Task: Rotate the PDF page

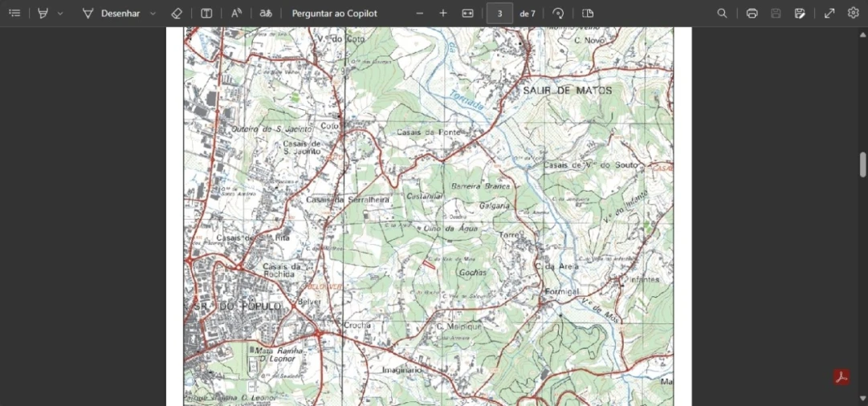Action: pyautogui.click(x=558, y=14)
